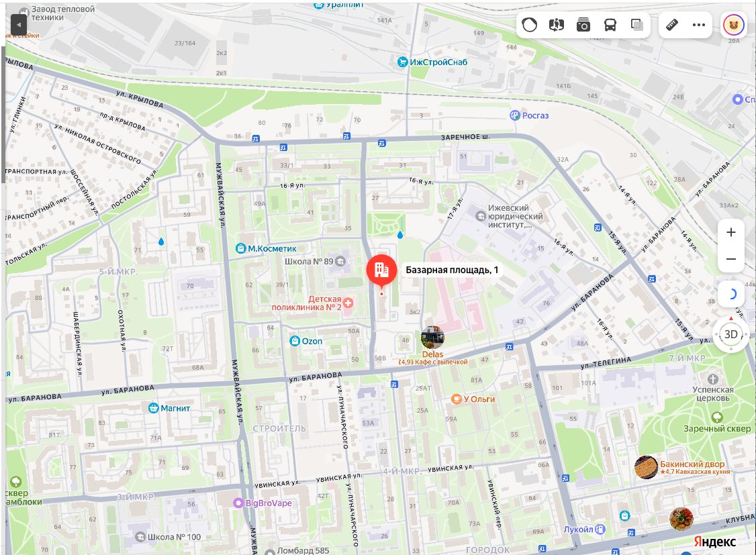This screenshot has height=555, width=756.
Task: Open the user profile avatar
Action: (x=733, y=25)
